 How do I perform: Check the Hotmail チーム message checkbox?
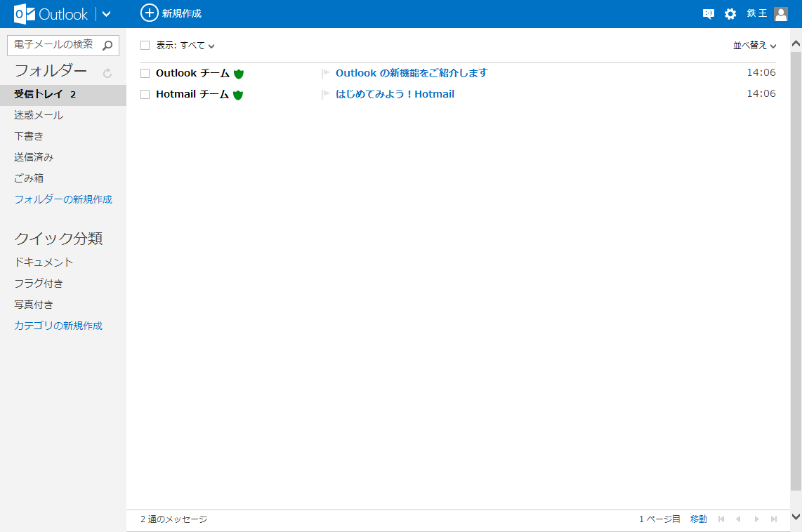[145, 95]
